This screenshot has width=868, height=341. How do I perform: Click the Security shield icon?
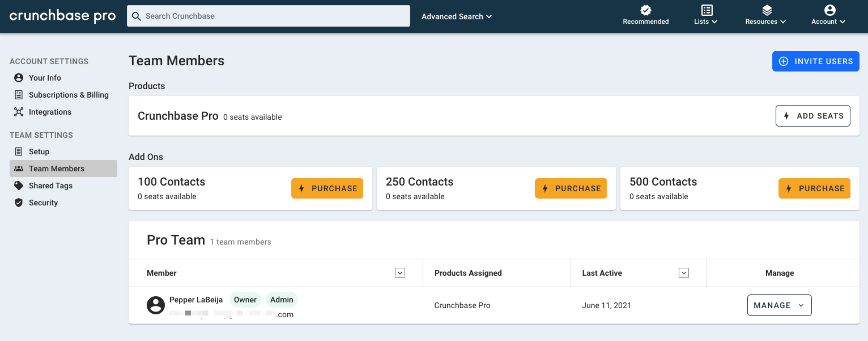pos(19,203)
